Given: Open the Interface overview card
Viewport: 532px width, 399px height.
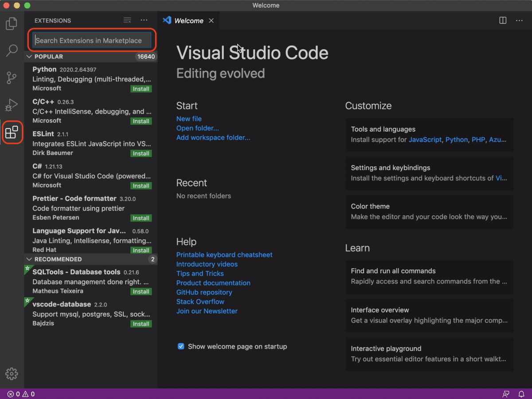Looking at the screenshot, I should click(430, 315).
